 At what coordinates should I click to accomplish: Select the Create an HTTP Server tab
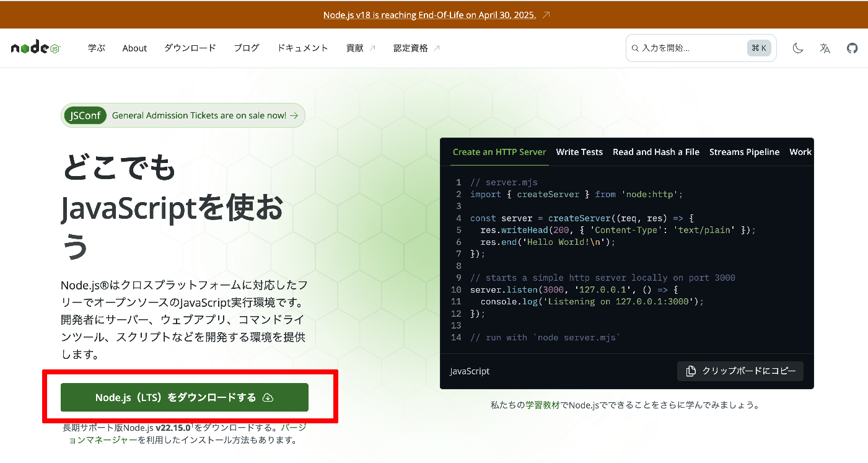(x=499, y=152)
